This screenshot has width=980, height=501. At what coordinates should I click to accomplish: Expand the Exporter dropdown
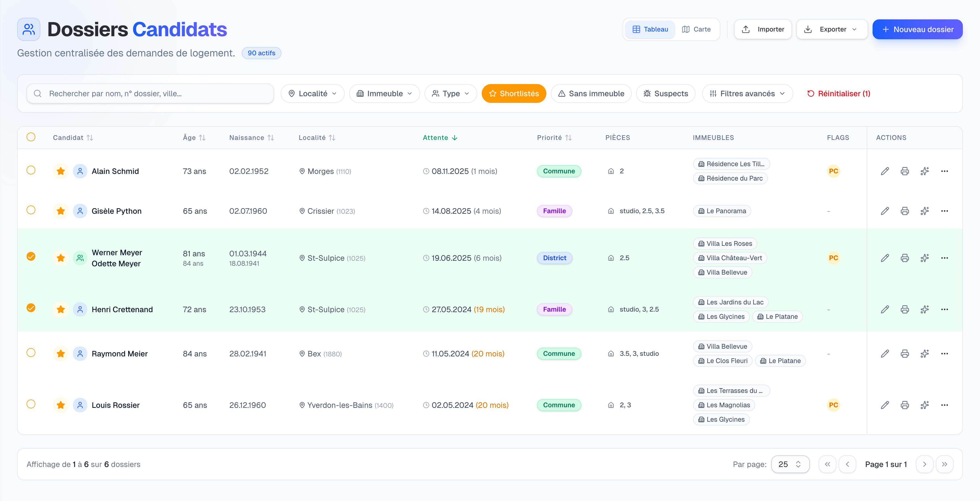(x=832, y=29)
